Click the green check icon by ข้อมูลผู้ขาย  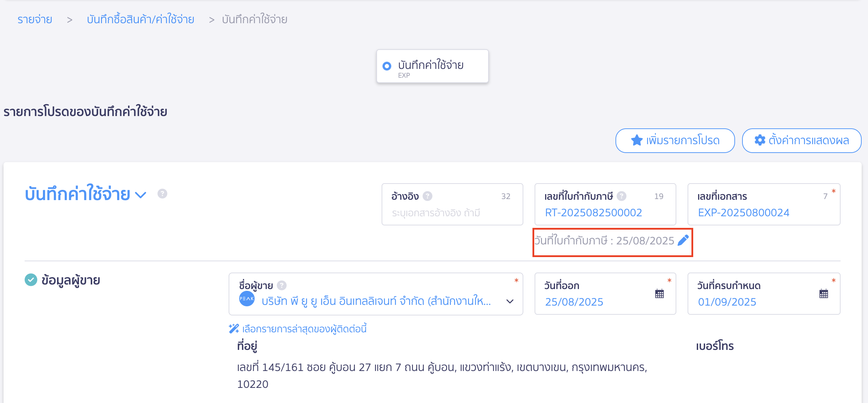[31, 280]
